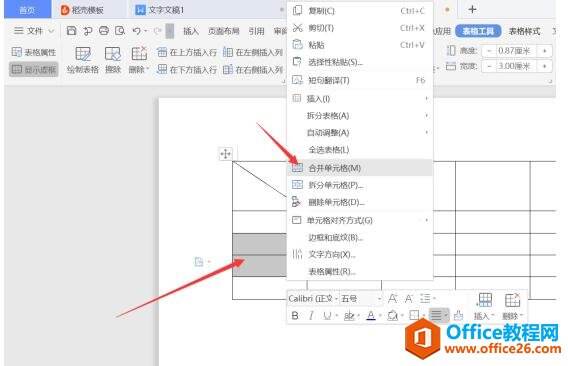Choose 全选表格(L) from context menu

(x=360, y=150)
